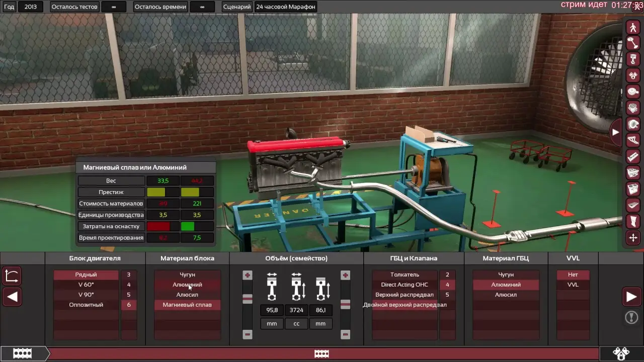The image size is (644, 362).
Task: Click the bore slider handle
Action: 247,299
